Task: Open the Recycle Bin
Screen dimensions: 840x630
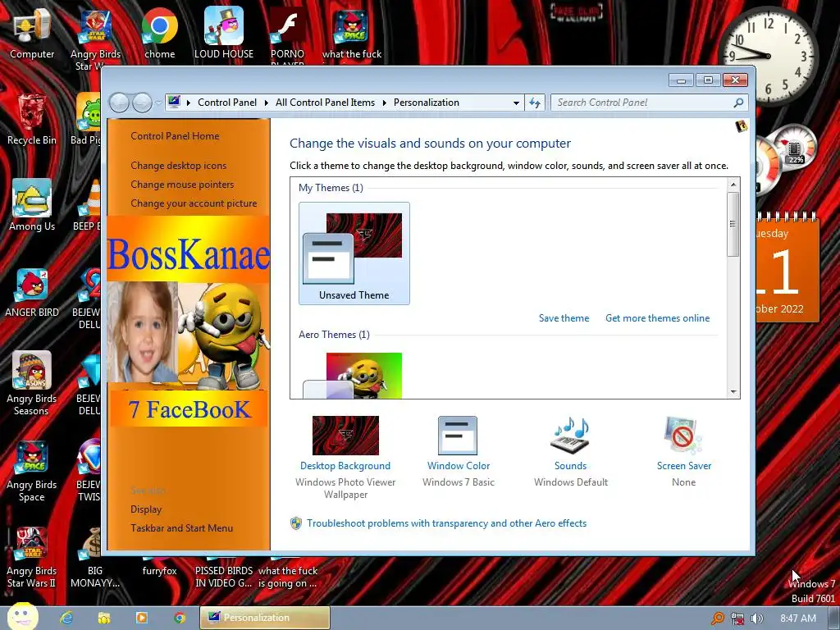Action: (32, 120)
